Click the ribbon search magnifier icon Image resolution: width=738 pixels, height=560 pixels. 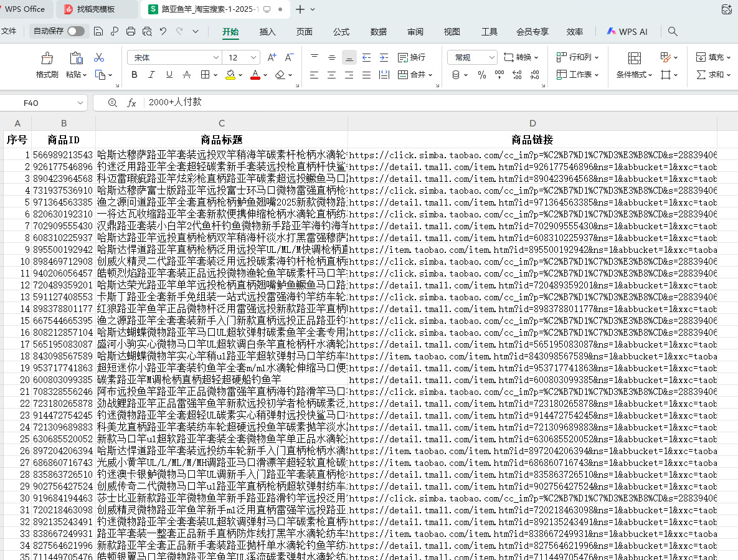tap(673, 32)
